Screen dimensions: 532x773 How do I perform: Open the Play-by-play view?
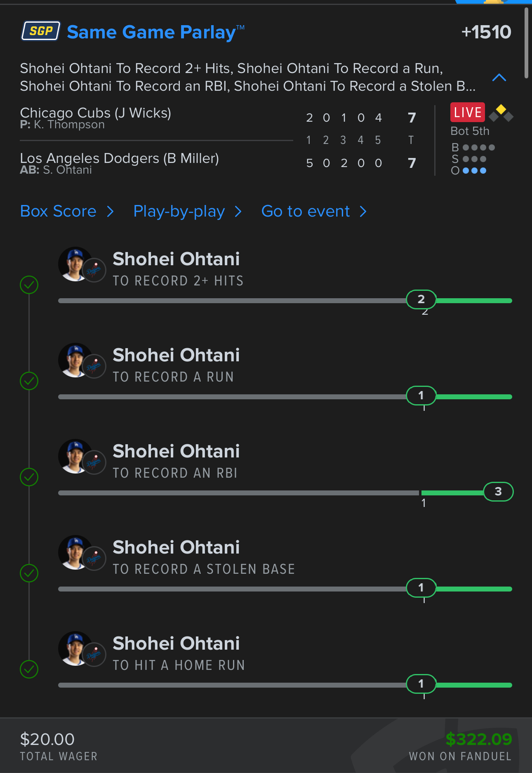179,211
